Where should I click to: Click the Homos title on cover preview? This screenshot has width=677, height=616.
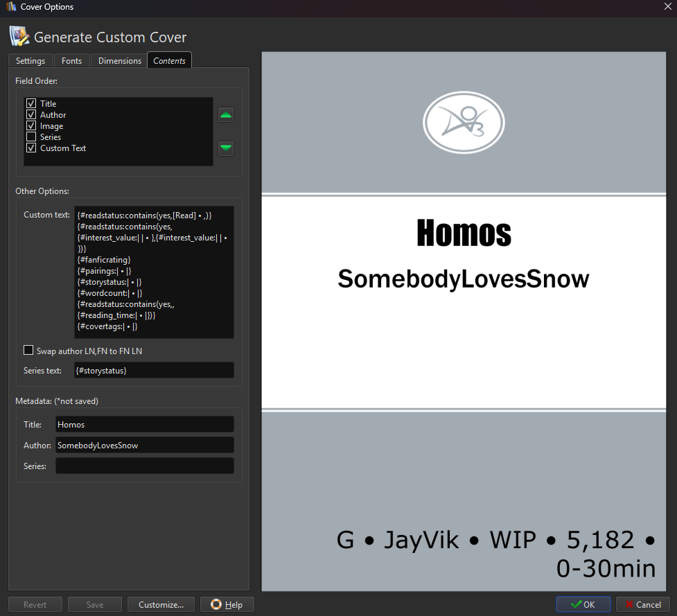pyautogui.click(x=464, y=233)
